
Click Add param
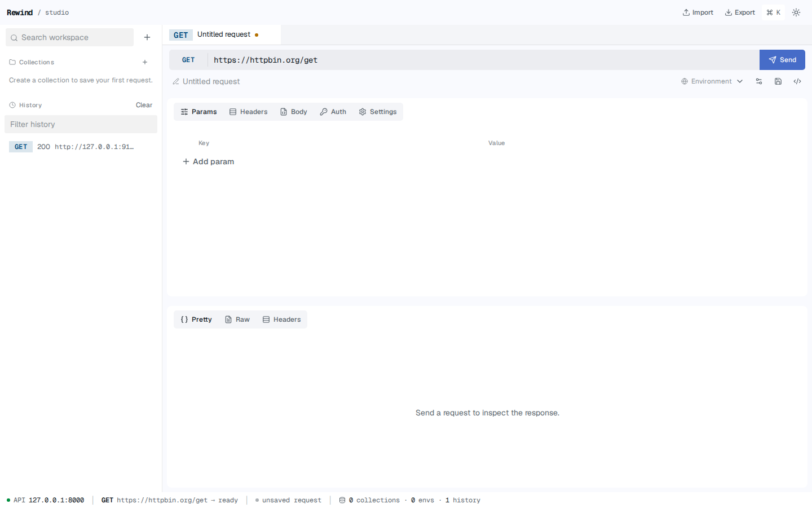pos(208,161)
